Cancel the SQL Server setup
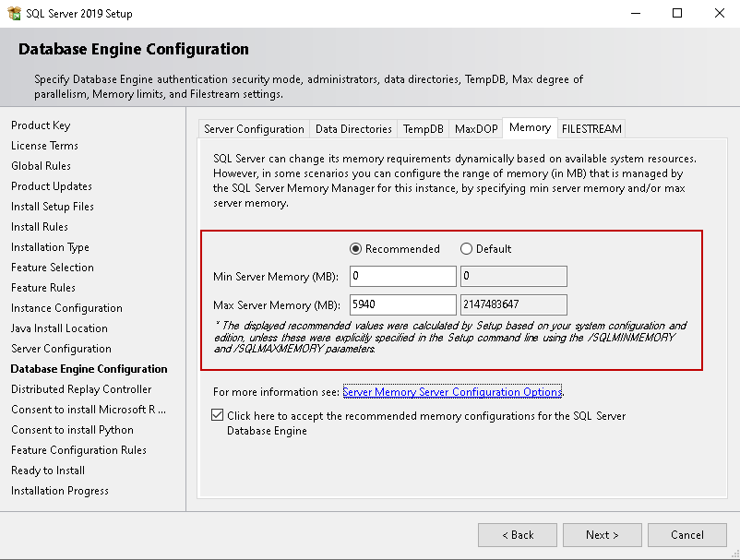This screenshot has width=740, height=560. 687,535
